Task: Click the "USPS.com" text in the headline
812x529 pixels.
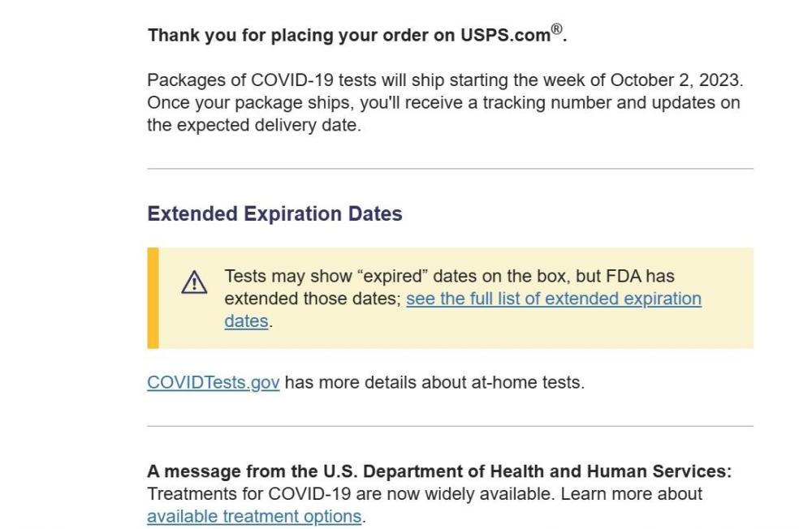Action: pos(506,37)
